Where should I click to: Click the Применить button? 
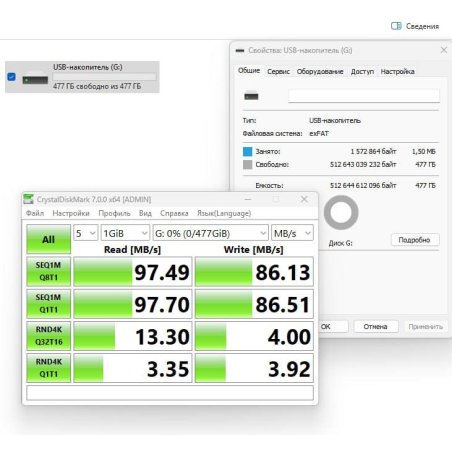pos(425,326)
